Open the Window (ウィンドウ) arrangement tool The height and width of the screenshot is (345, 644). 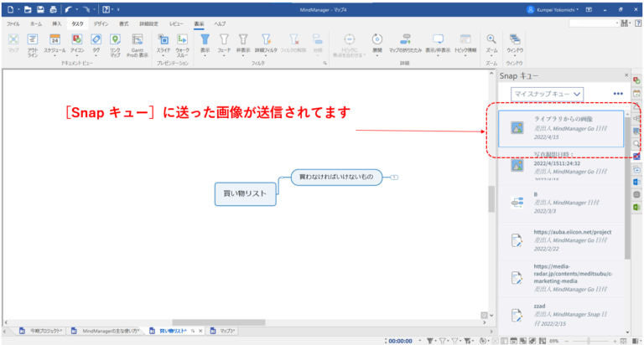pyautogui.click(x=515, y=43)
